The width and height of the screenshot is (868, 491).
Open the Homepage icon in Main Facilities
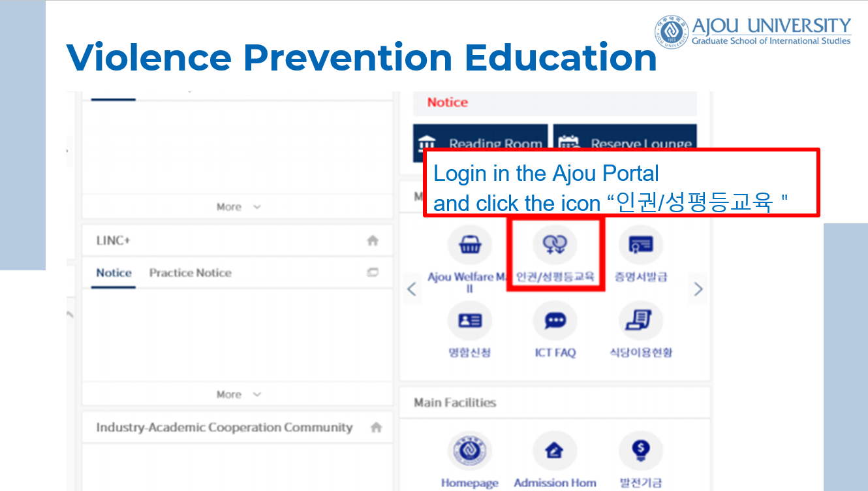tap(469, 452)
